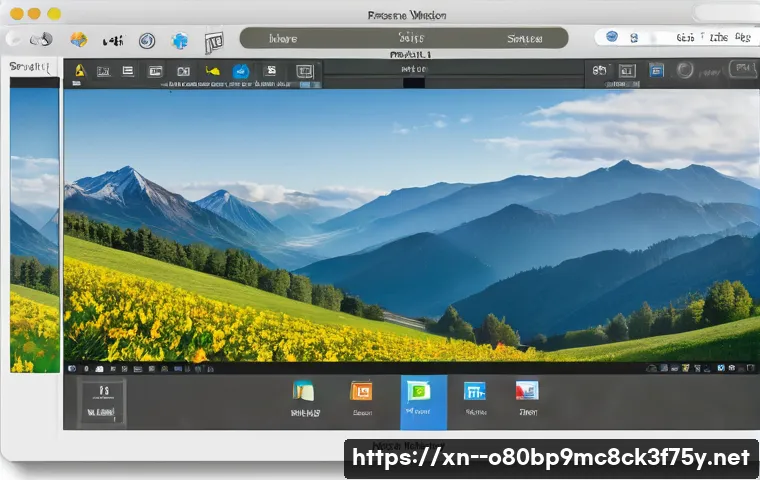Image resolution: width=760 pixels, height=480 pixels.
Task: Click the yellow triangle icon in the dark toolbar
Action: coord(80,72)
